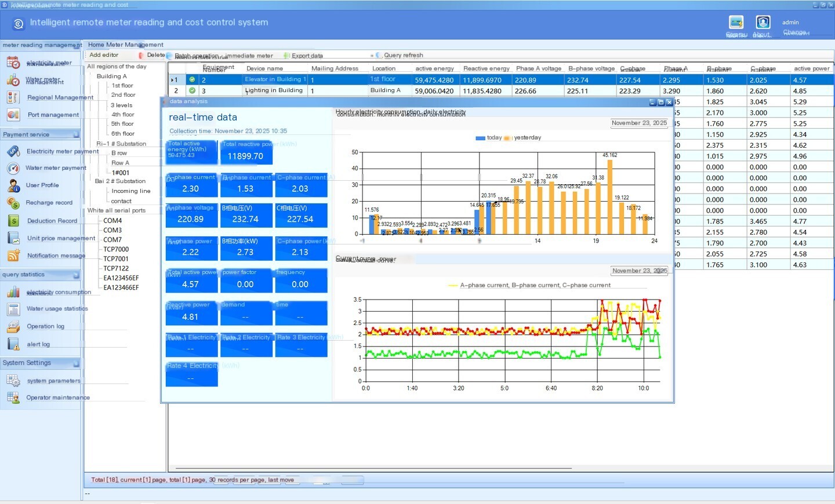Collapse the query statistics panel
Viewport: 835px width, 504px height.
75,275
